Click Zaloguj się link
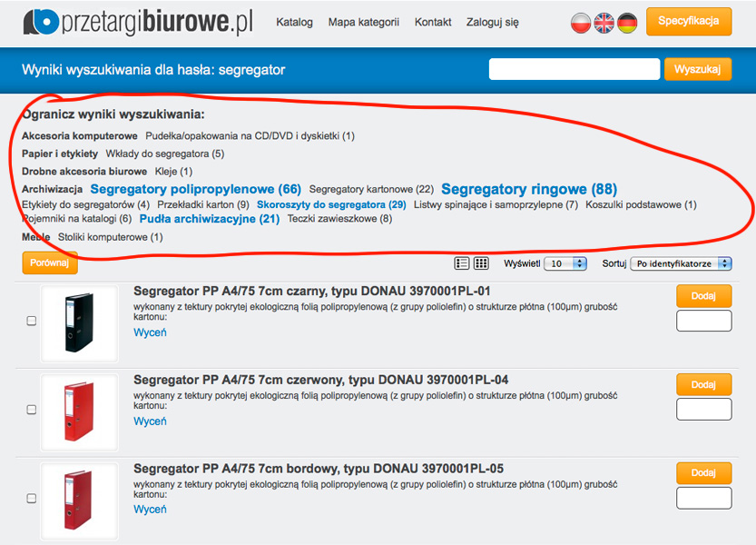The image size is (756, 545). point(492,22)
